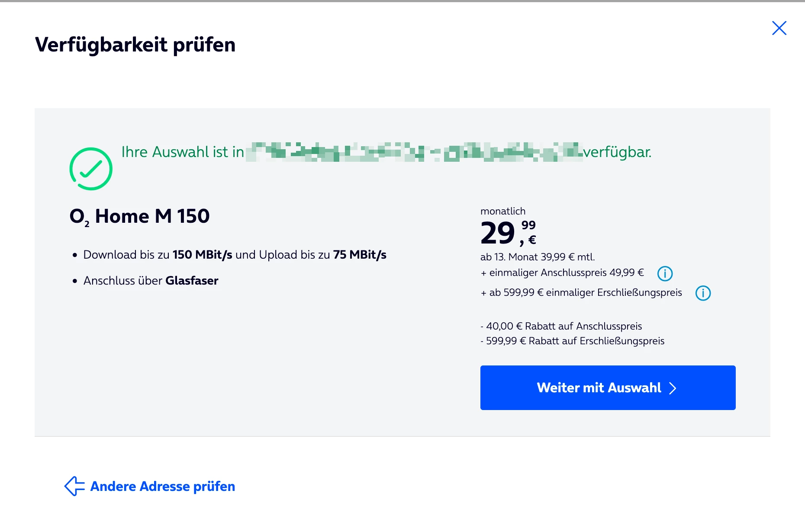Click the ab 13. Monat 39,99 € text
Viewport: 805px width, 532px height.
click(x=538, y=257)
